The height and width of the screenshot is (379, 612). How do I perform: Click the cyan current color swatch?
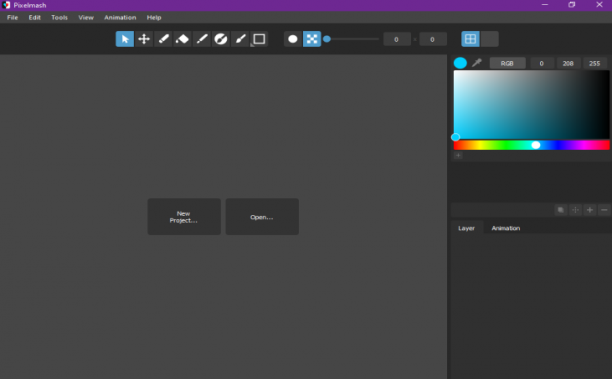coord(460,63)
